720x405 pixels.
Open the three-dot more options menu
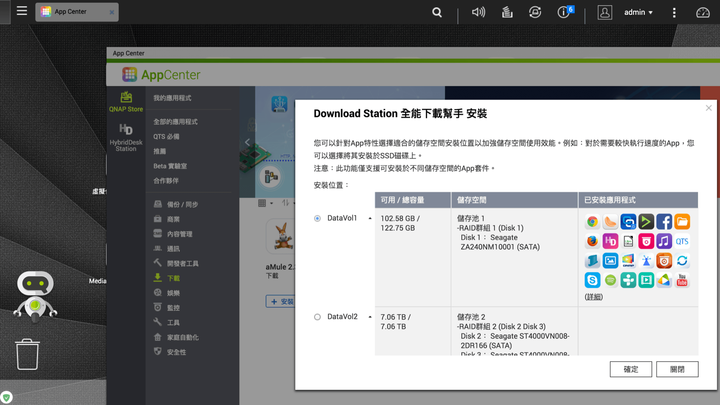tap(674, 12)
